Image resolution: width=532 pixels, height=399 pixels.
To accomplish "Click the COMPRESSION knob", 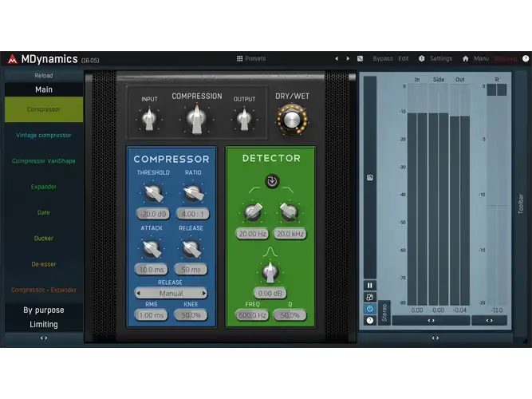I will 196,119.
